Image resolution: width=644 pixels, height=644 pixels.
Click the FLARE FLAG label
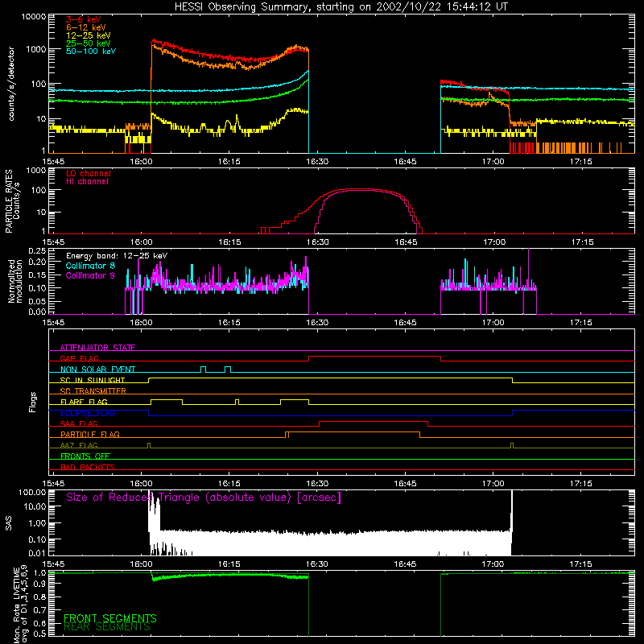[84, 402]
